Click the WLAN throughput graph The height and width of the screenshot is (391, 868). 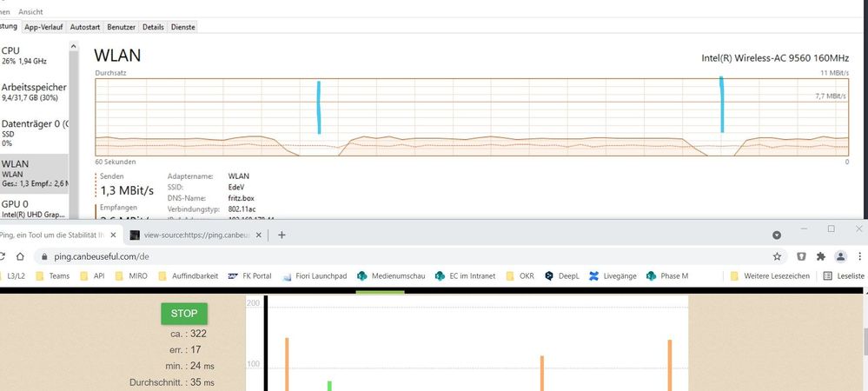click(x=472, y=116)
